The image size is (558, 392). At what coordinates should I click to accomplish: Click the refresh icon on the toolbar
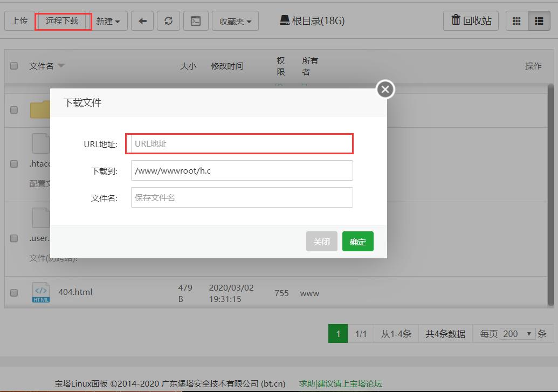[169, 20]
